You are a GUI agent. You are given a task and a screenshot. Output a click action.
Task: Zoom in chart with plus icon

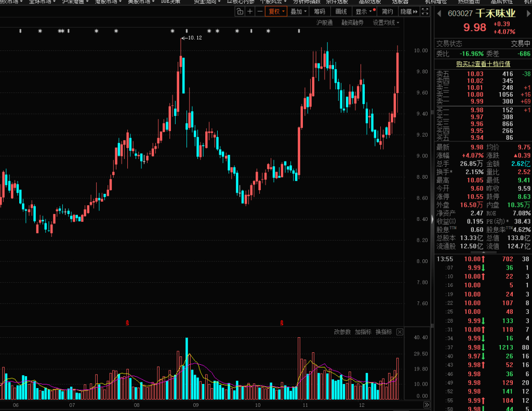250,11
